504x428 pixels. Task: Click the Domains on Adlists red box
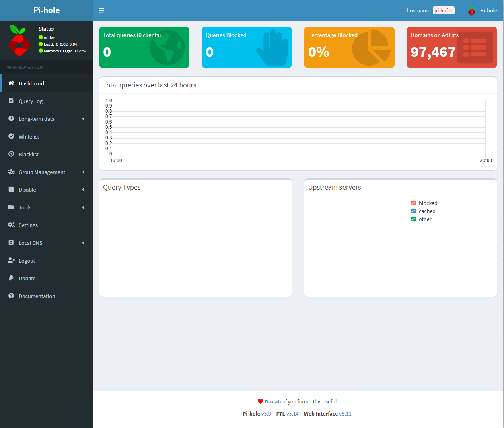coord(452,48)
